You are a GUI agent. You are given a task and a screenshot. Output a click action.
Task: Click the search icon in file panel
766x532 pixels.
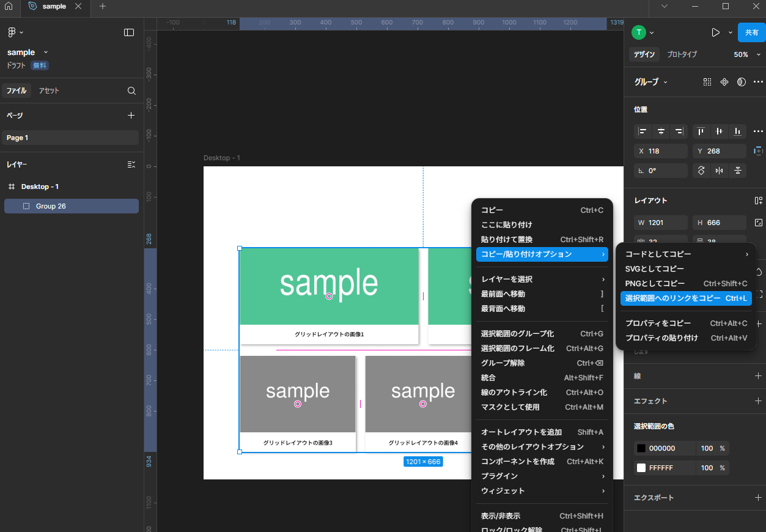(x=131, y=91)
